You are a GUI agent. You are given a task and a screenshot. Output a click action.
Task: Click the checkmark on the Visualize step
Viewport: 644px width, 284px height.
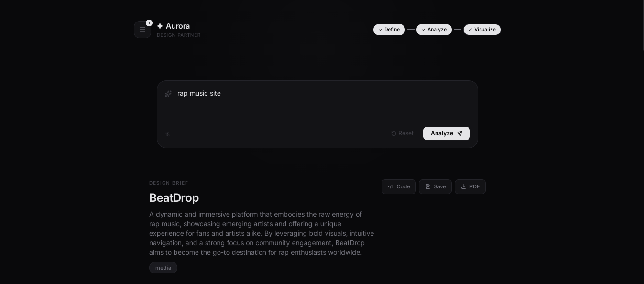click(470, 30)
